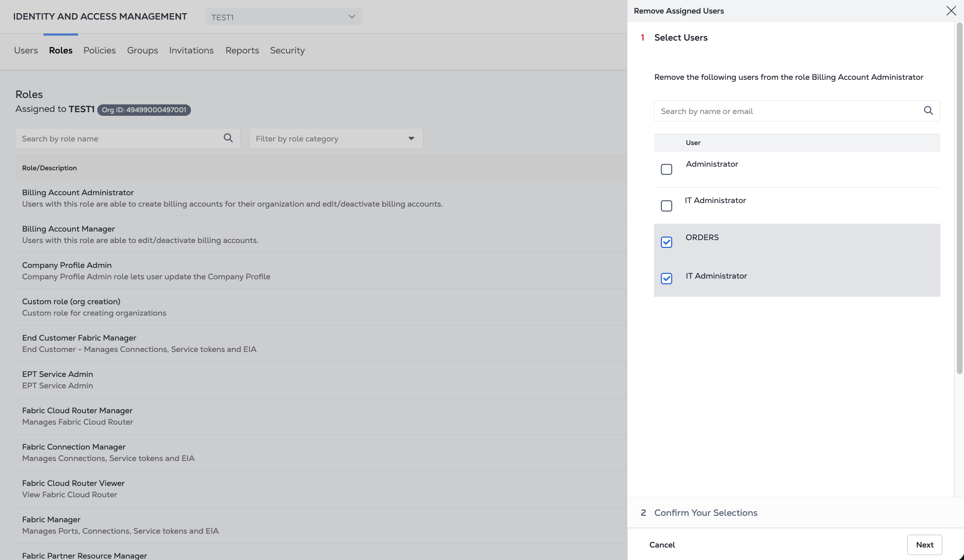Click the Select Users step heading
This screenshot has height=560, width=964.
pyautogui.click(x=680, y=37)
